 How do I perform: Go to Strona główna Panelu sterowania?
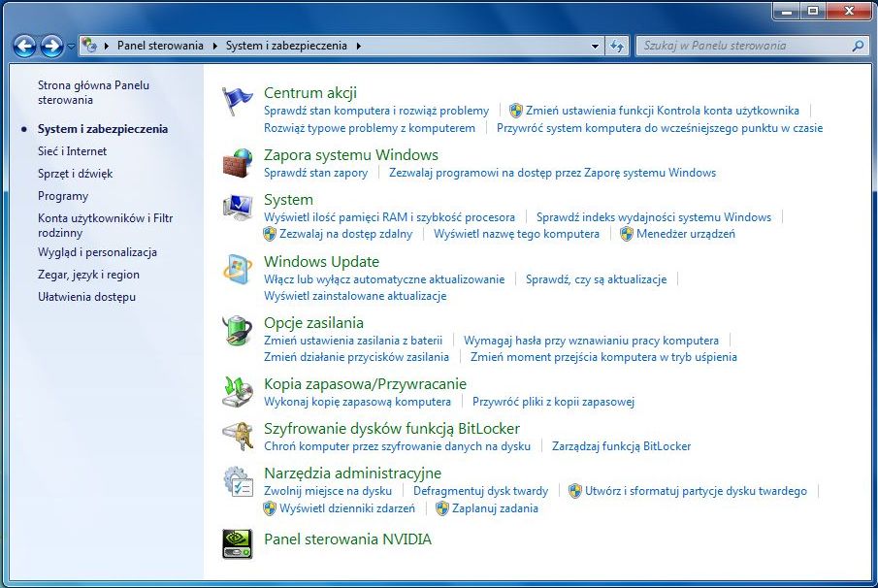pyautogui.click(x=93, y=92)
